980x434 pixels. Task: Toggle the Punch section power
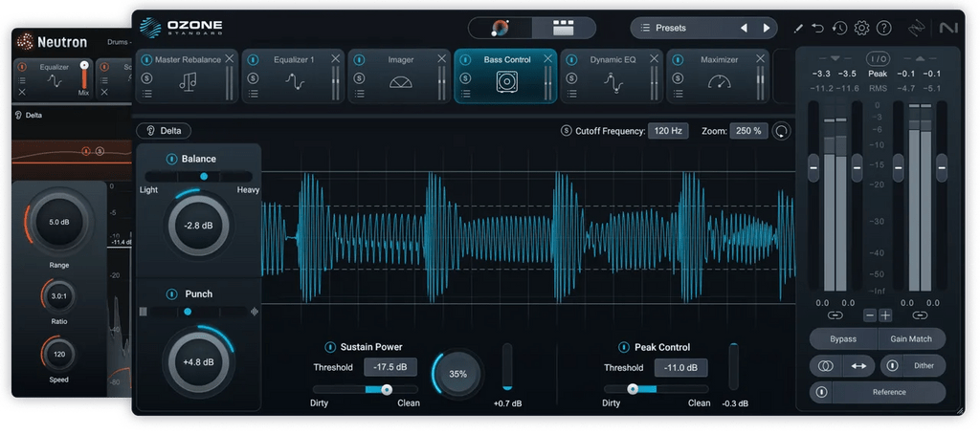coord(171,294)
